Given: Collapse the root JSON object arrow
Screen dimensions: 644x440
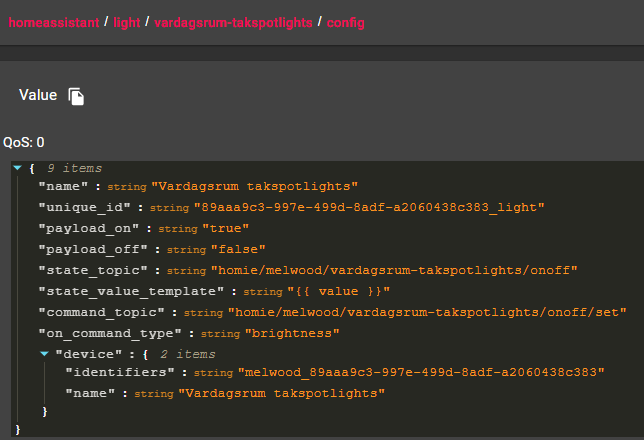Looking at the screenshot, I should [17, 168].
